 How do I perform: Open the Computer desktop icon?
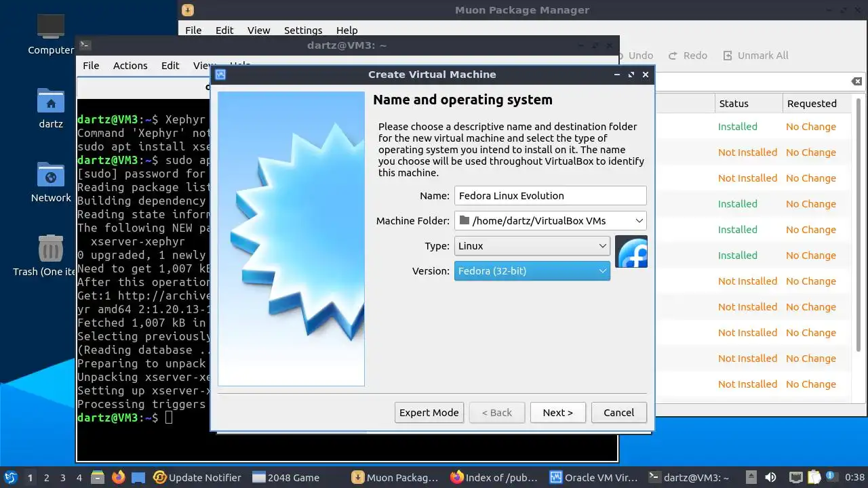click(x=51, y=34)
